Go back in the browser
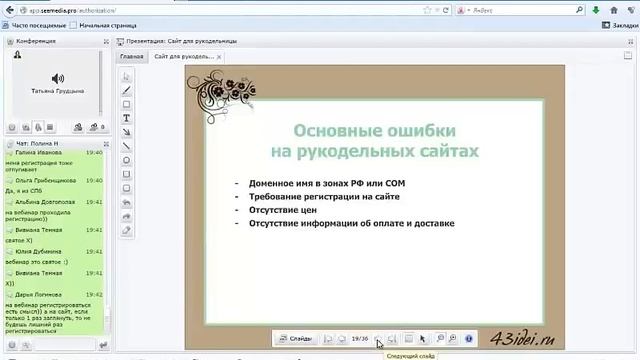The height and width of the screenshot is (360, 640). (9, 10)
